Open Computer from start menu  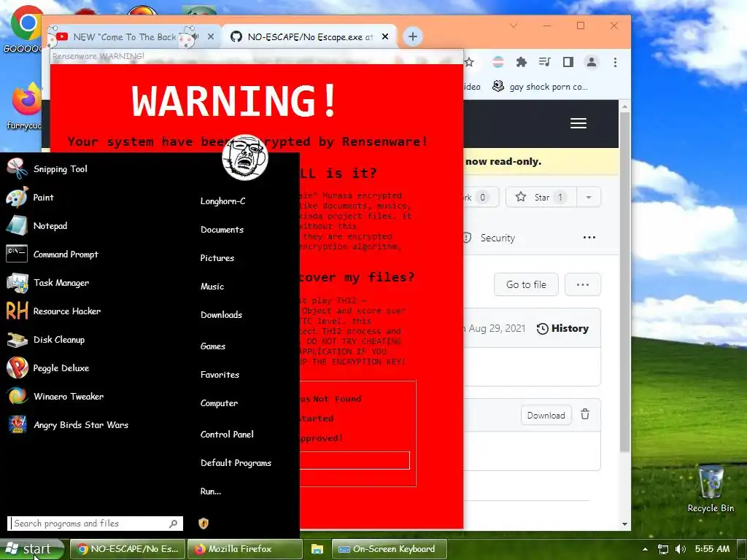tap(219, 403)
